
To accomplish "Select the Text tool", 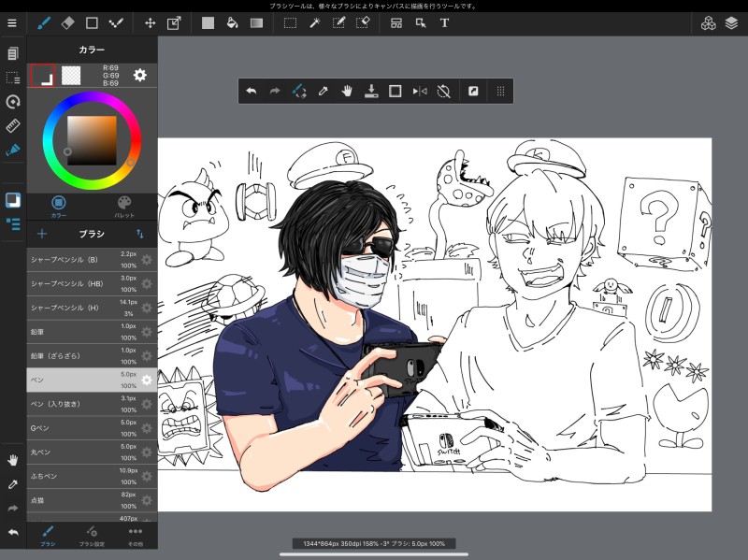I will [444, 22].
